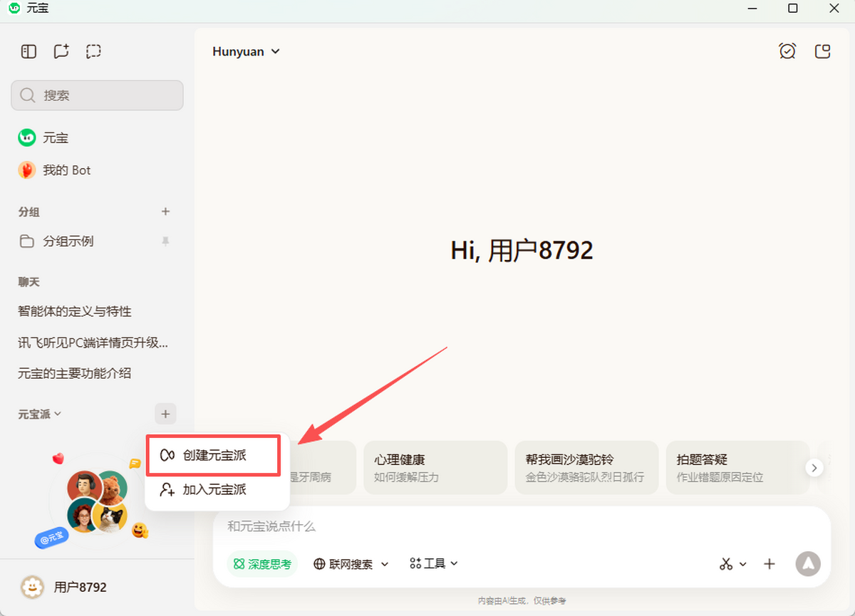Select 加入元宝派 from the popup menu
855x616 pixels.
[213, 490]
